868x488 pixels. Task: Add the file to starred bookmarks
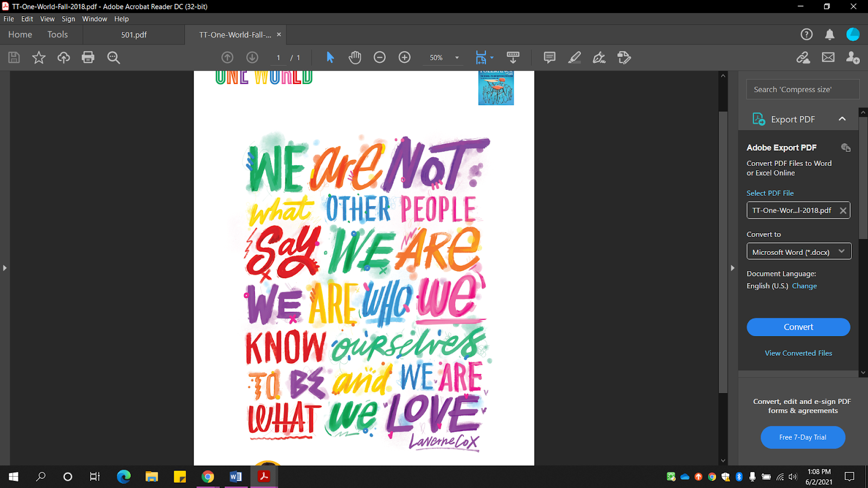(x=39, y=57)
